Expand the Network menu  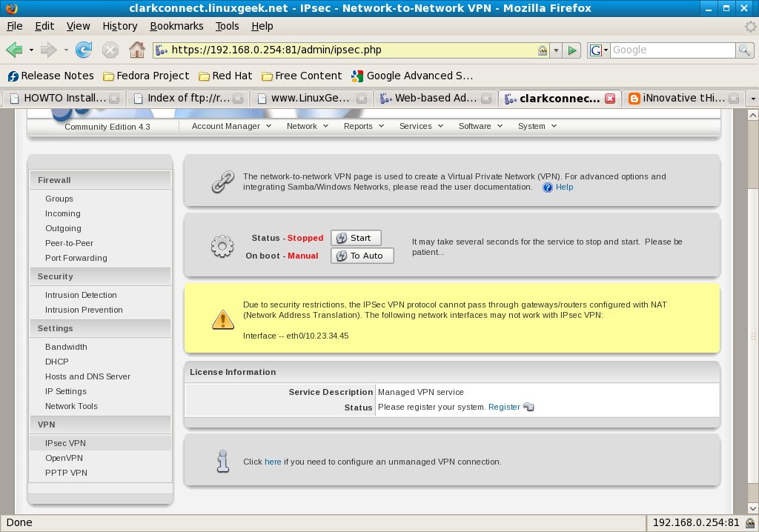(x=308, y=126)
